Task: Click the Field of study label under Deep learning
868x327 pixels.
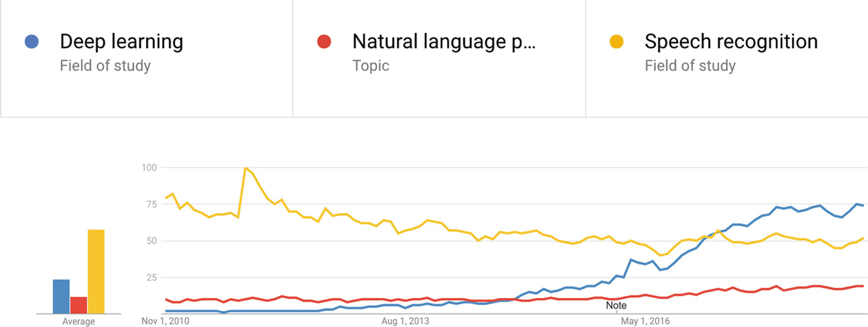Action: tap(105, 65)
